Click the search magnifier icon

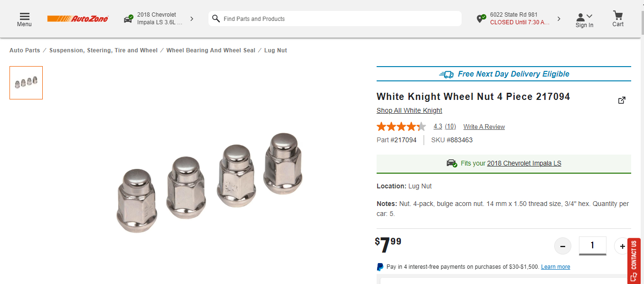pyautogui.click(x=216, y=19)
